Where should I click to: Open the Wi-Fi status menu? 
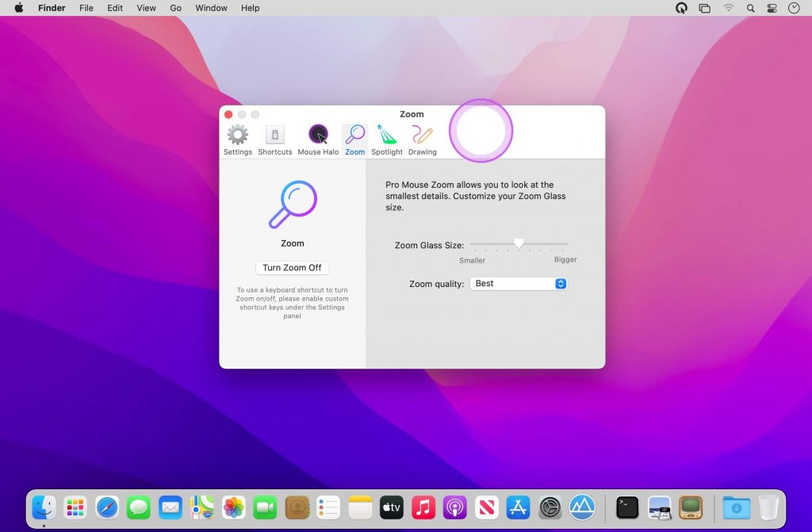728,8
